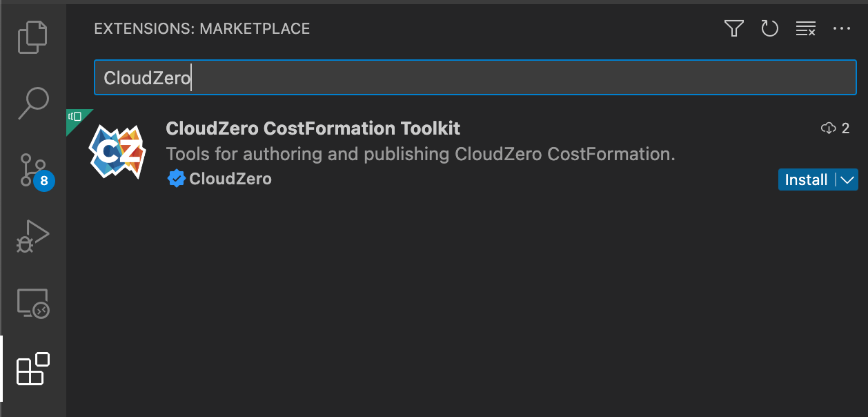Filter extensions using the funnel icon
The image size is (868, 417).
[x=733, y=28]
